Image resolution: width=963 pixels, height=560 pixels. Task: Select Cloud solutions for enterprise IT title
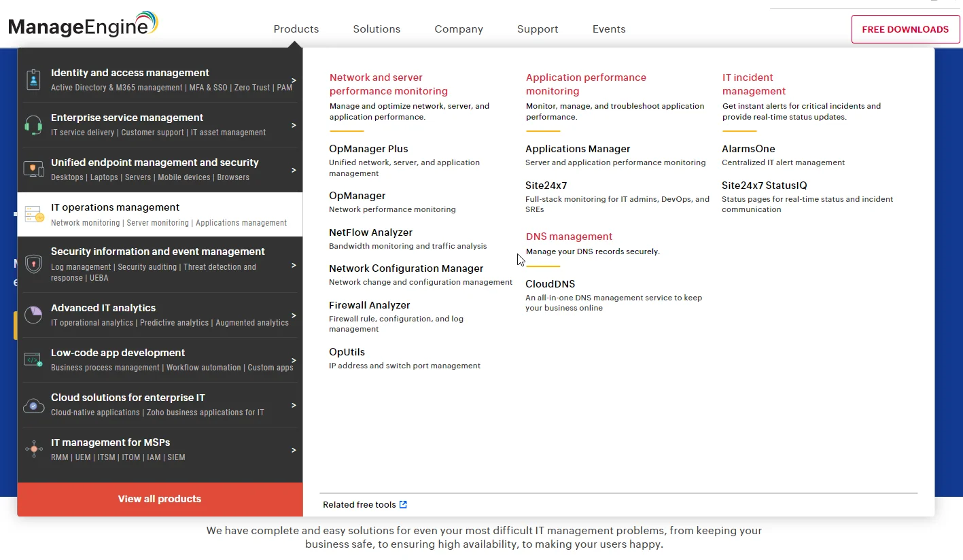pyautogui.click(x=128, y=398)
